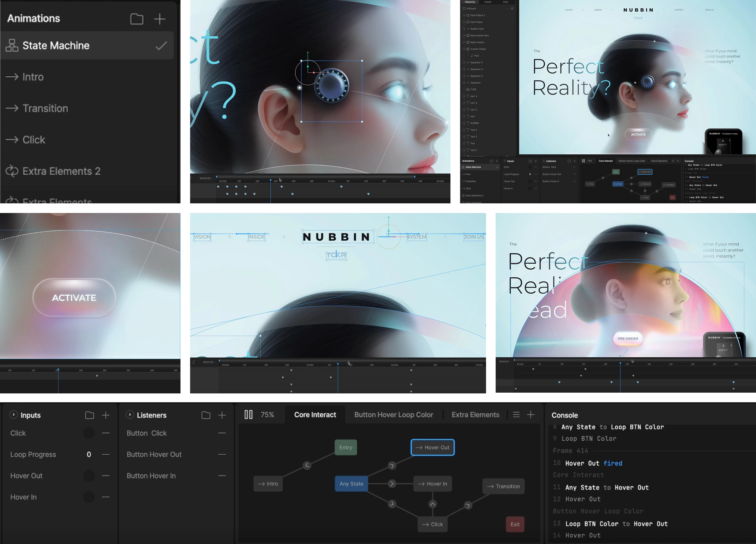This screenshot has width=756, height=544.
Task: Click tag icon on the Artboard hierarchy row
Action: point(512,9)
